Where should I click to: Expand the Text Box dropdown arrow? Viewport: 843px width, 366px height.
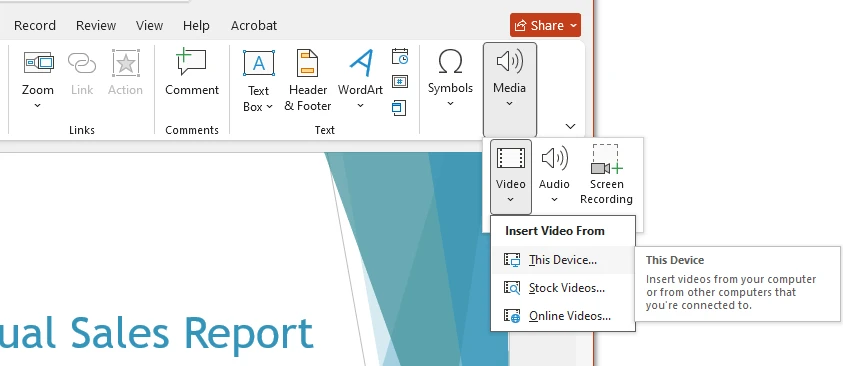[x=269, y=107]
